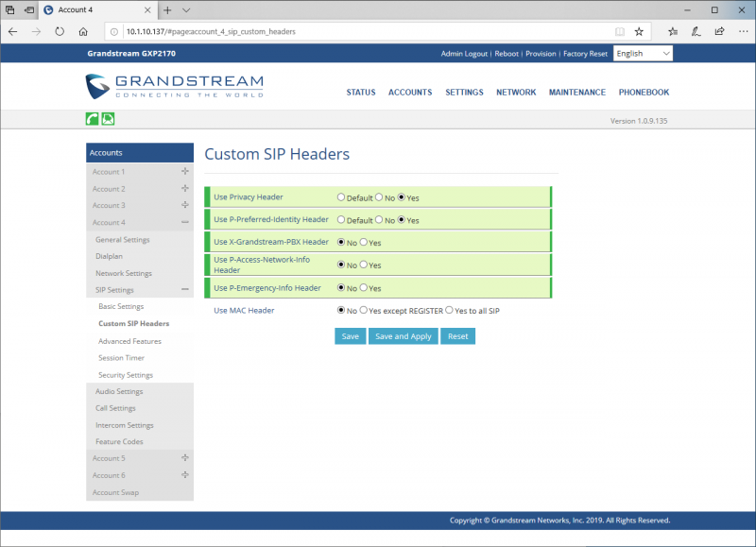View site information icon in address bar
Screen dimensions: 756x547
[113, 32]
